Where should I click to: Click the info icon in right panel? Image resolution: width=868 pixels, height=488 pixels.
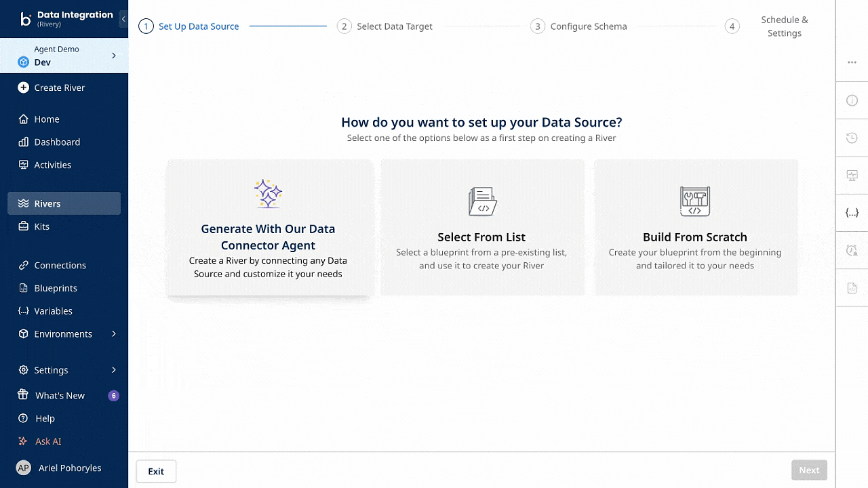click(x=852, y=100)
